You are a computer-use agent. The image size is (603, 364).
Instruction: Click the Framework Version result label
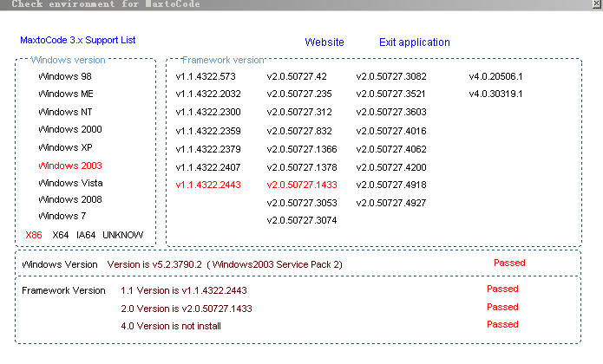[63, 290]
